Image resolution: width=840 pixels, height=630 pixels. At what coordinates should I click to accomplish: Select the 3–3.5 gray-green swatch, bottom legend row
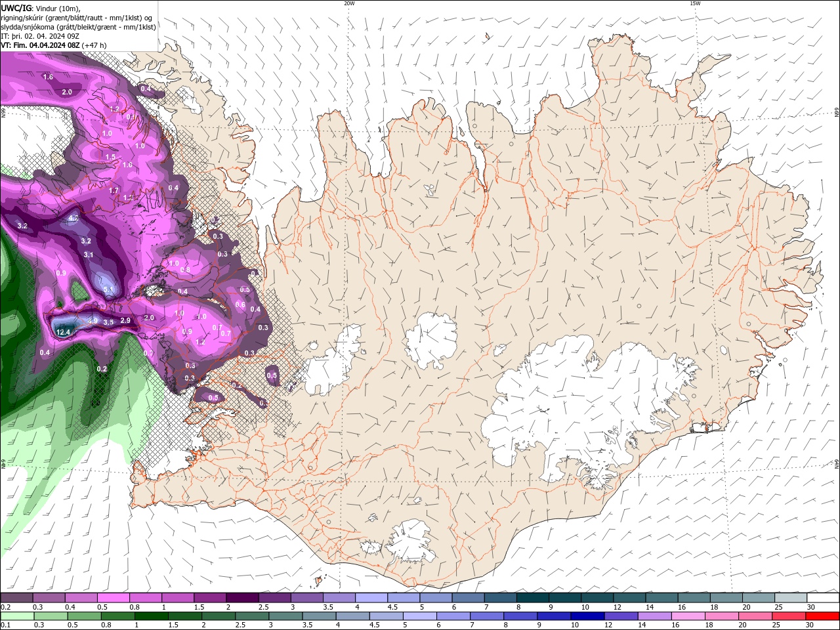pos(285,616)
